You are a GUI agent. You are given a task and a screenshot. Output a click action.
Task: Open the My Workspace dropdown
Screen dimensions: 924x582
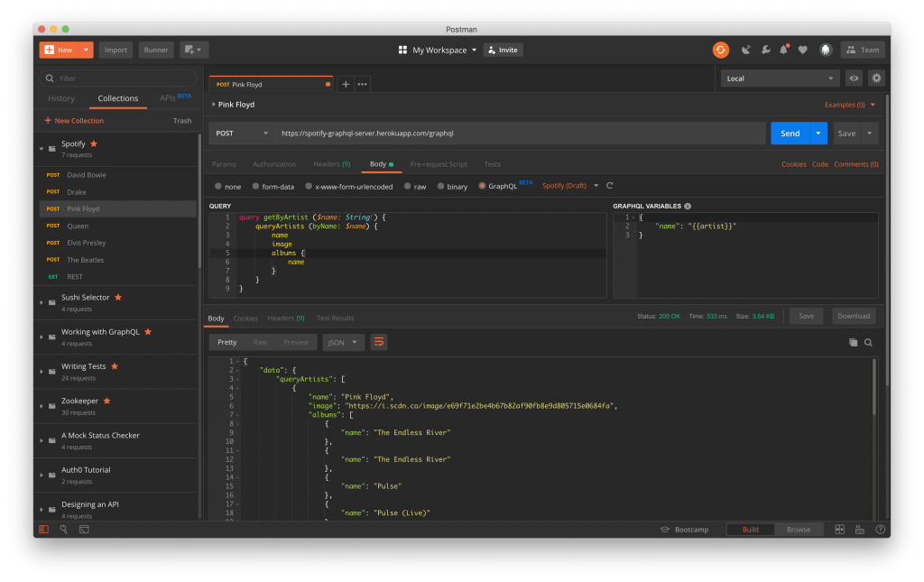point(438,50)
